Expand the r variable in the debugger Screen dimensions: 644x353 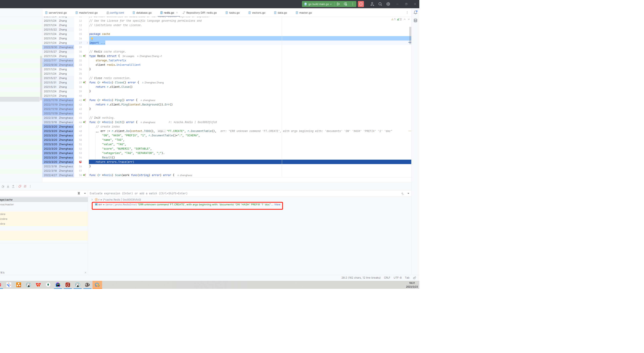tap(92, 200)
